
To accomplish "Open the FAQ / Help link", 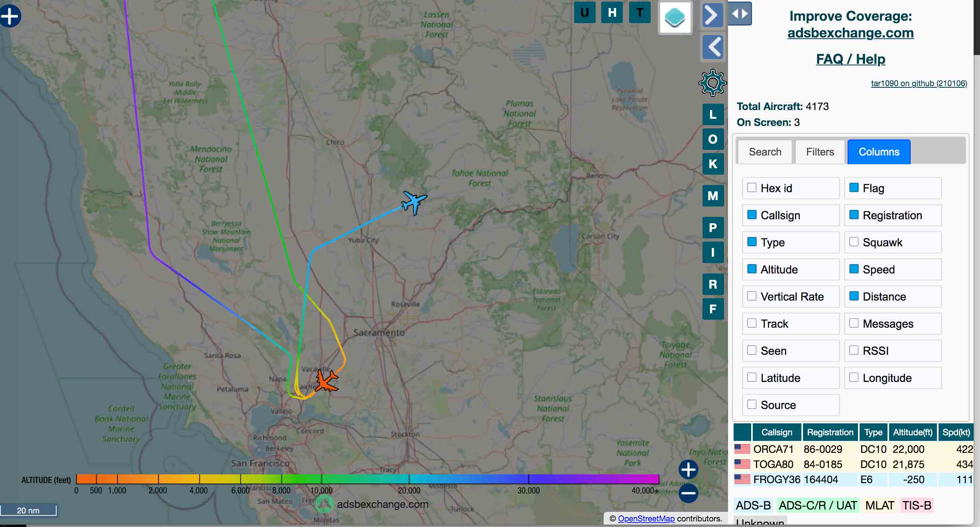I will pyautogui.click(x=850, y=59).
